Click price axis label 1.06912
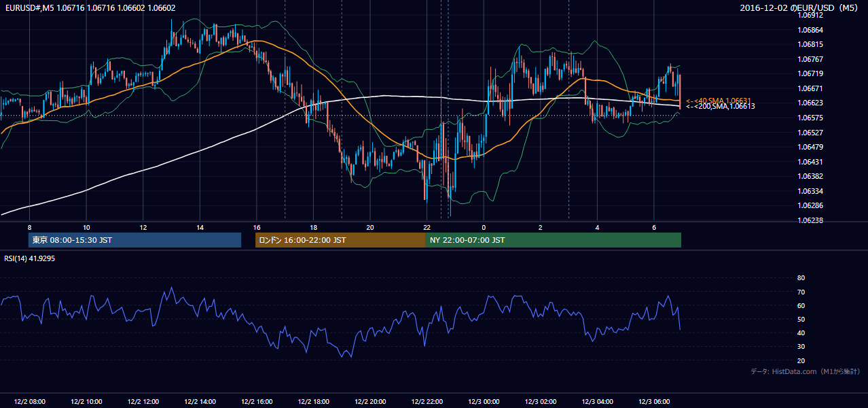Viewport: 868px width, 408px height. point(810,15)
